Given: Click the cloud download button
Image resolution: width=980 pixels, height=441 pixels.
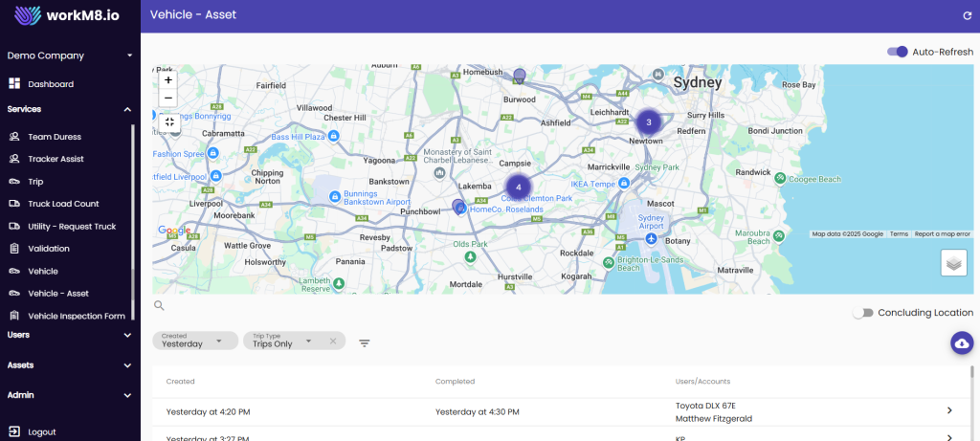Looking at the screenshot, I should 962,343.
